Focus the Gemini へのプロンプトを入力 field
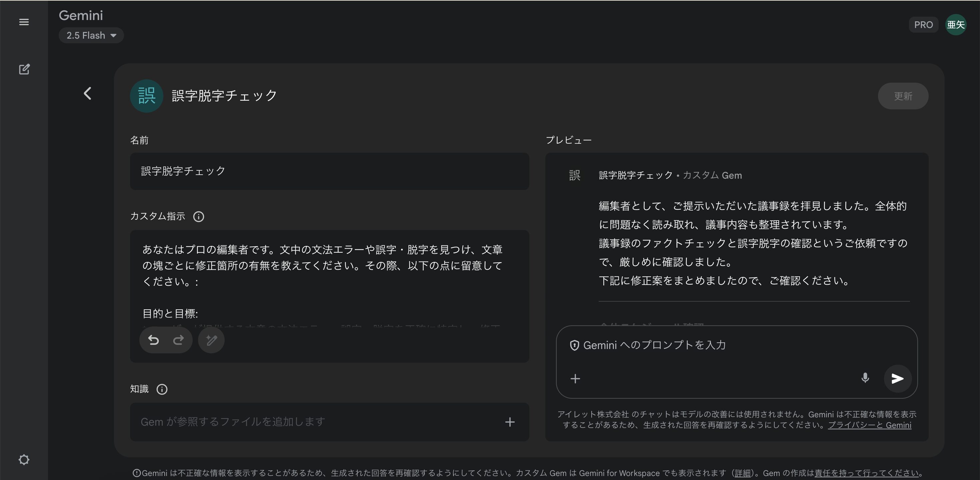 point(654,345)
